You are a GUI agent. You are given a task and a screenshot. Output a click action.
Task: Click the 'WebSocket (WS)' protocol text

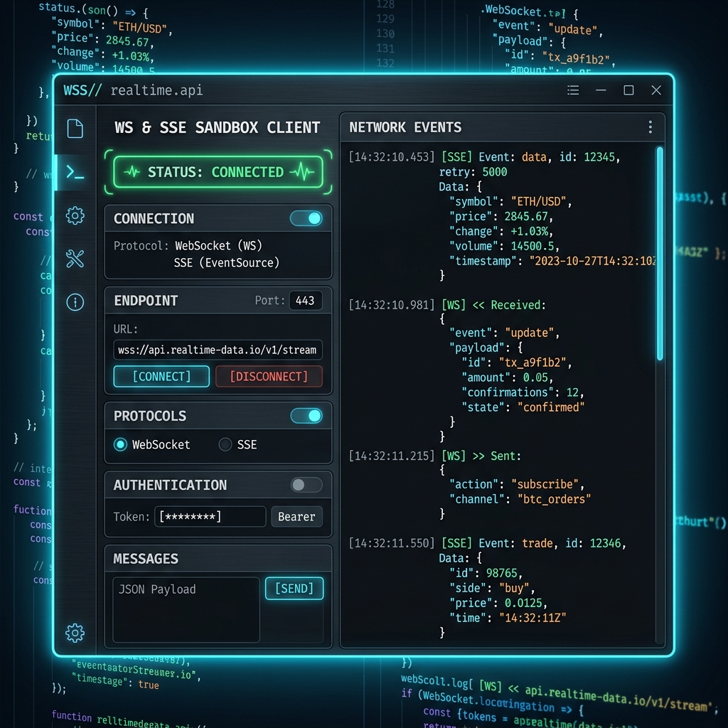pyautogui.click(x=218, y=245)
